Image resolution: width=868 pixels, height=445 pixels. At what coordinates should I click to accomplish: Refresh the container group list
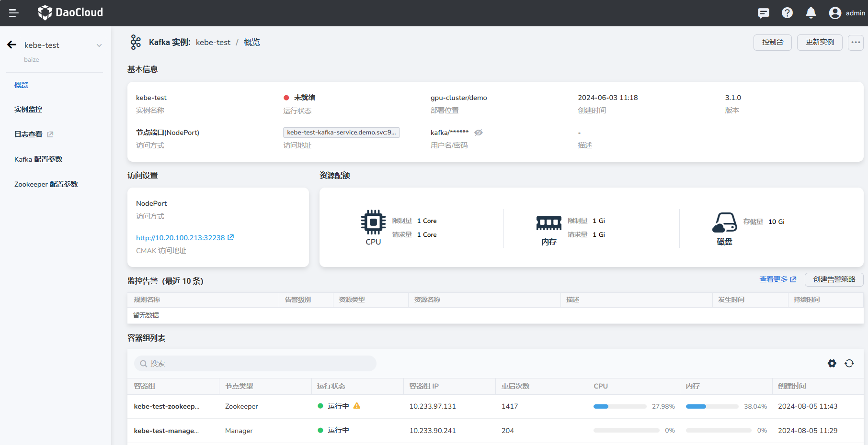click(x=849, y=364)
